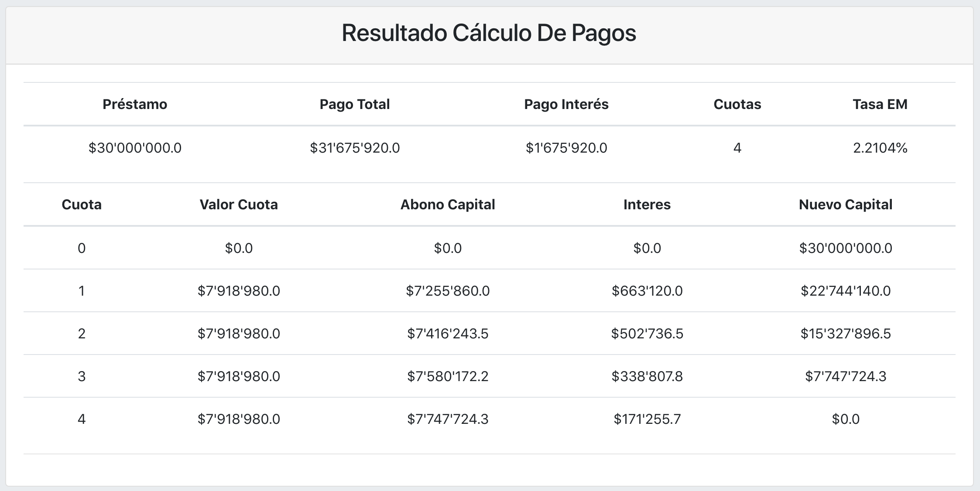Select the $31'675'920.0 total payment value

[x=355, y=148]
